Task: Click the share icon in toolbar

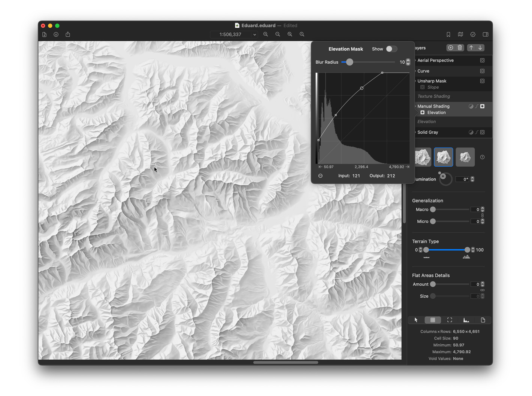Action: click(x=68, y=34)
